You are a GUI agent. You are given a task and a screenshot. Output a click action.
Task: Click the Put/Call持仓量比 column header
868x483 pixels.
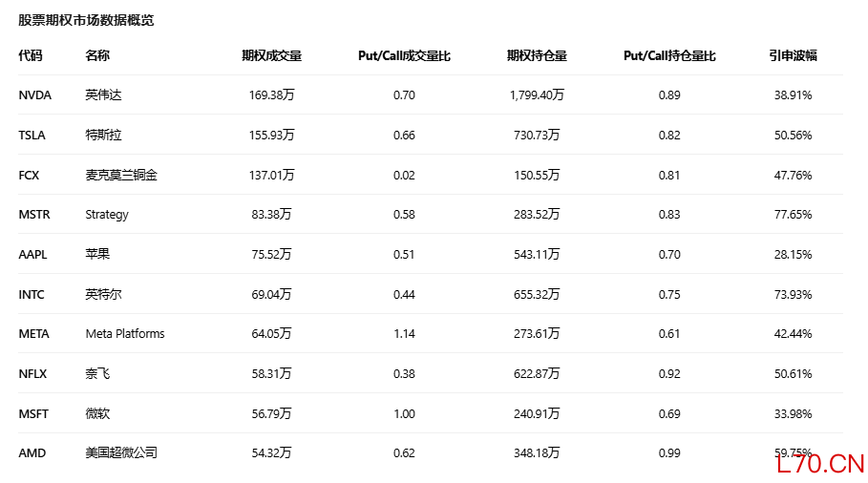(669, 56)
